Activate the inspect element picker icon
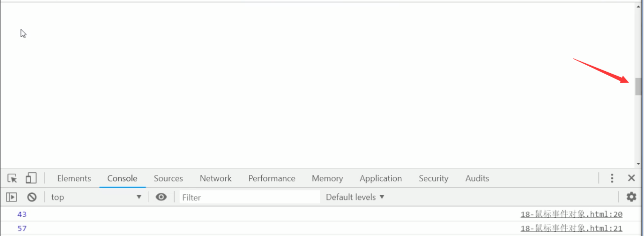Screen dimensions: 644x236 coord(13,178)
